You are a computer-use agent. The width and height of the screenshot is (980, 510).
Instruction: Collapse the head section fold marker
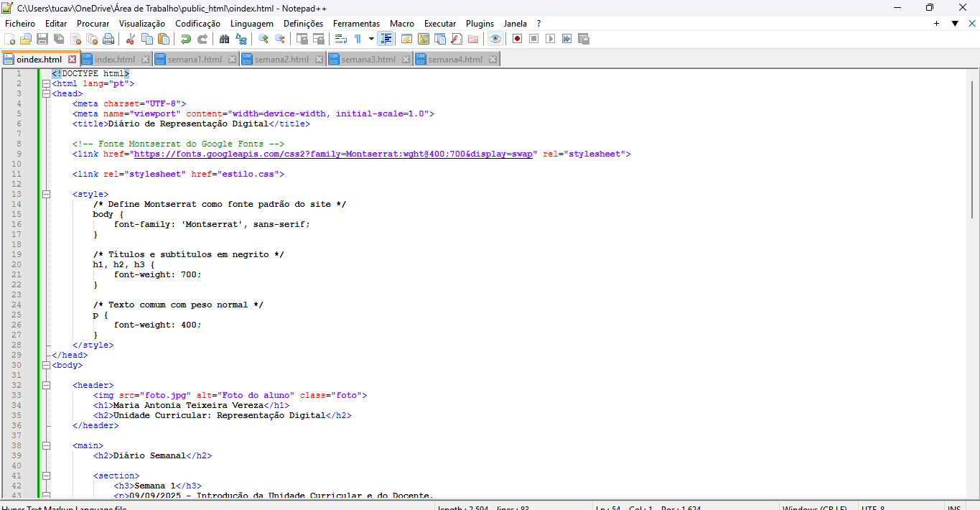click(x=45, y=93)
